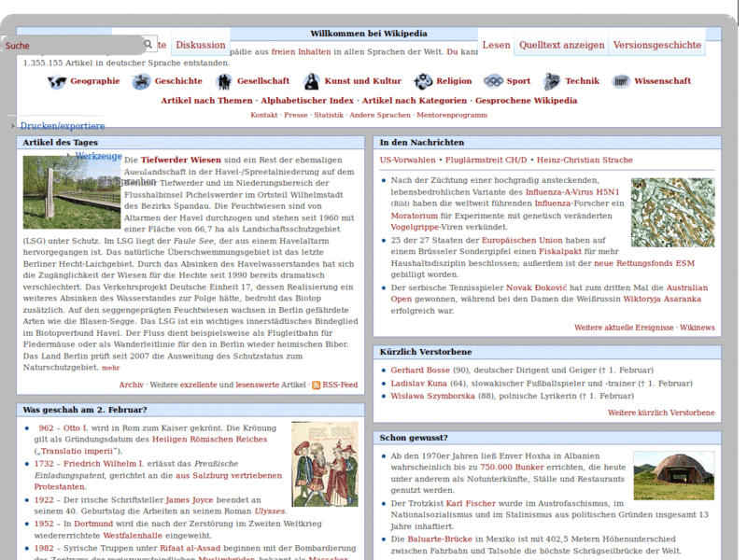Open the Gerhard Bosse link

coord(420,370)
